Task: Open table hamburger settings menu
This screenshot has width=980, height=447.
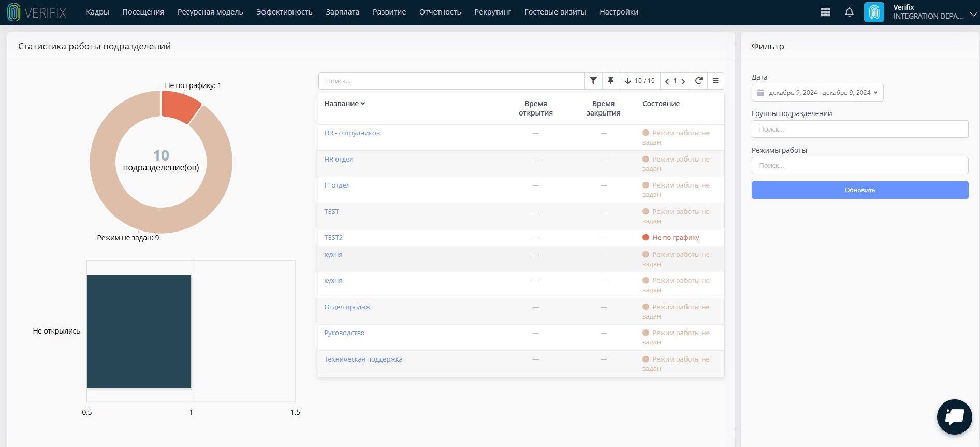Action: coord(715,81)
